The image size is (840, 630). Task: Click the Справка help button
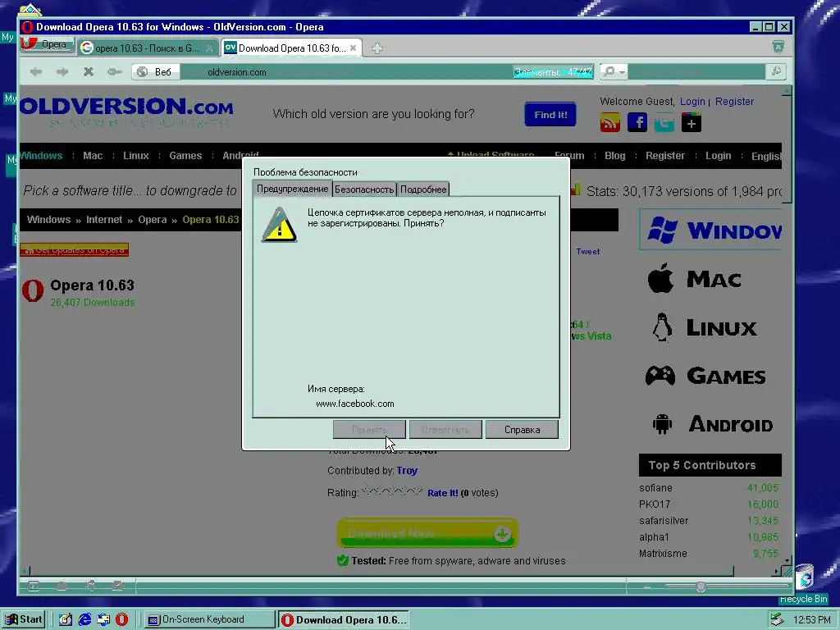[x=522, y=430]
